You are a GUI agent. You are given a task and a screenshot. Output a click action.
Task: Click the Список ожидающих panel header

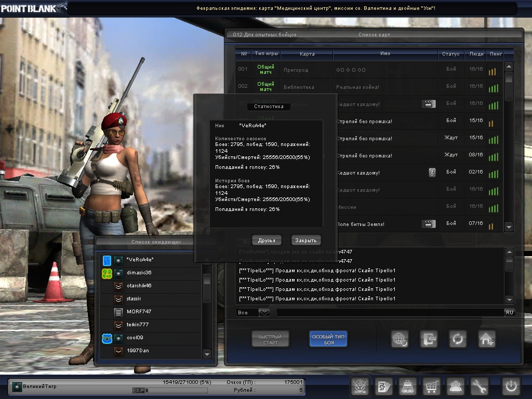coord(156,242)
